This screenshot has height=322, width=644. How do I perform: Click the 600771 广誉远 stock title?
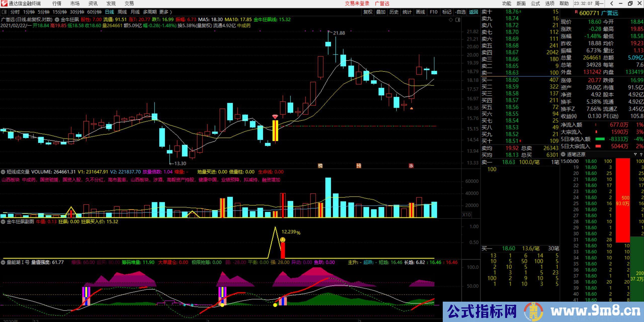598,13
